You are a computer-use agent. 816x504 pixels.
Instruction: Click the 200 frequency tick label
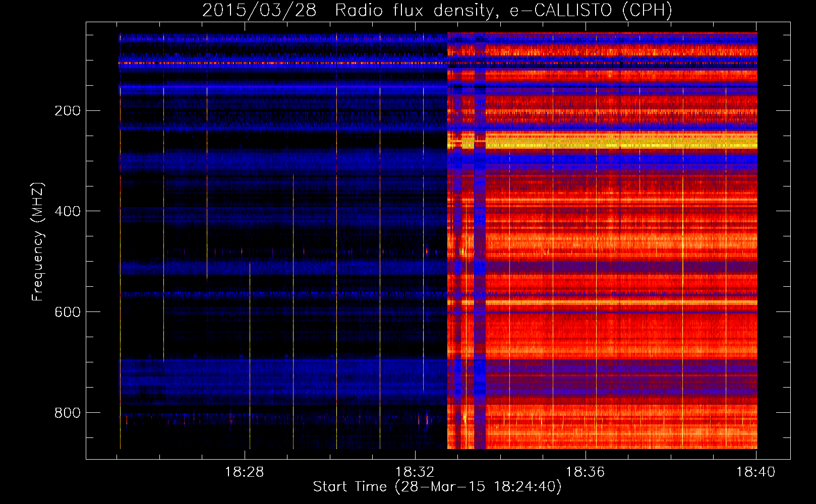click(x=68, y=110)
